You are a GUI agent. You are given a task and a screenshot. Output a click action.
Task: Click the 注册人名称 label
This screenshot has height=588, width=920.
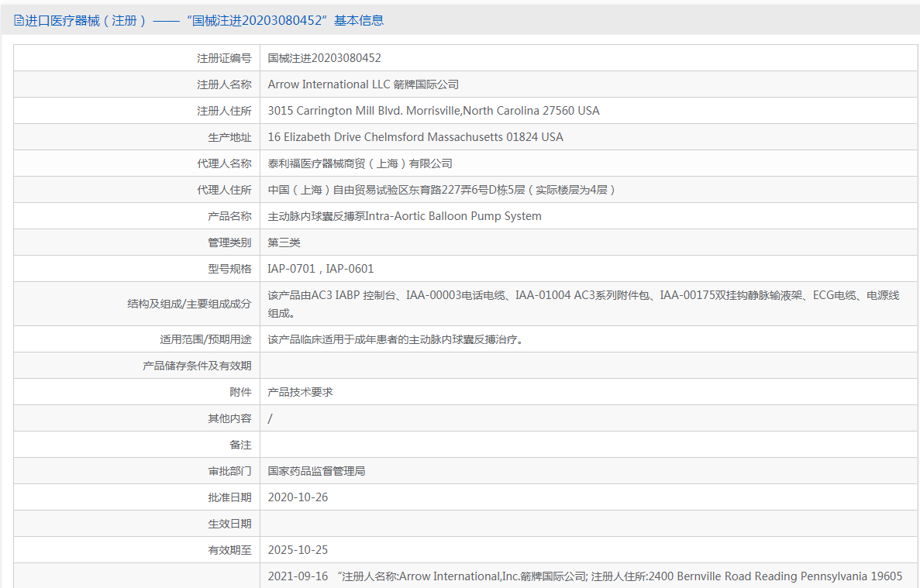[x=224, y=84]
